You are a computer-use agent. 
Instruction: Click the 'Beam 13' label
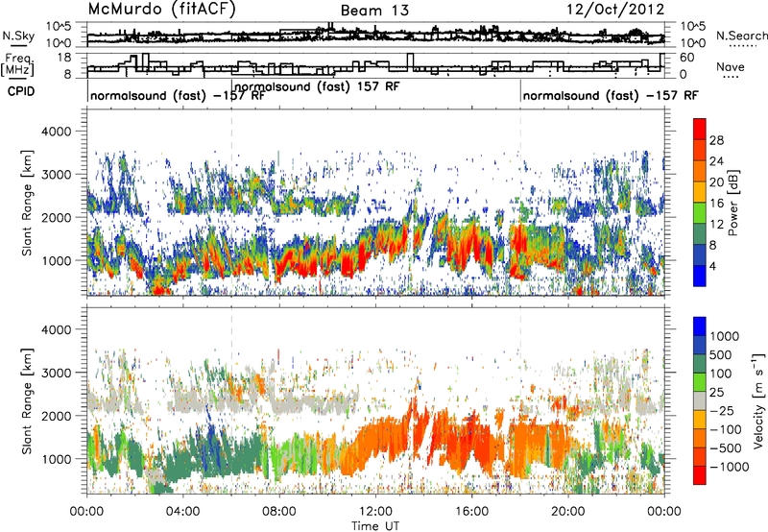coord(374,11)
